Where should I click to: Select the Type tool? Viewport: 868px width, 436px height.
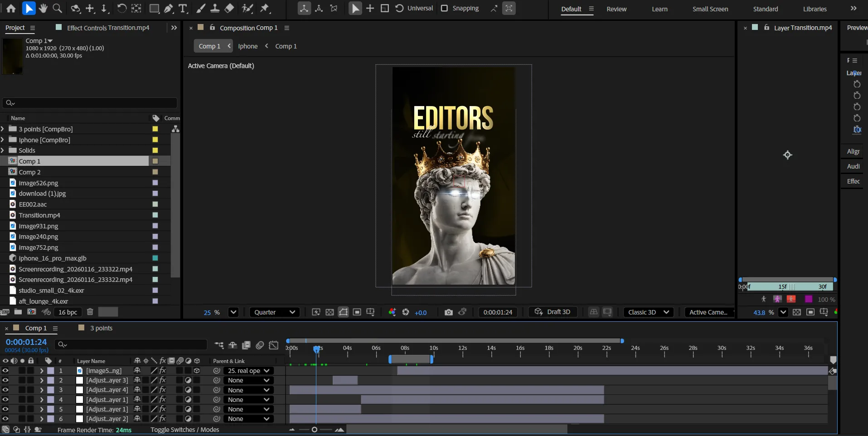click(183, 8)
